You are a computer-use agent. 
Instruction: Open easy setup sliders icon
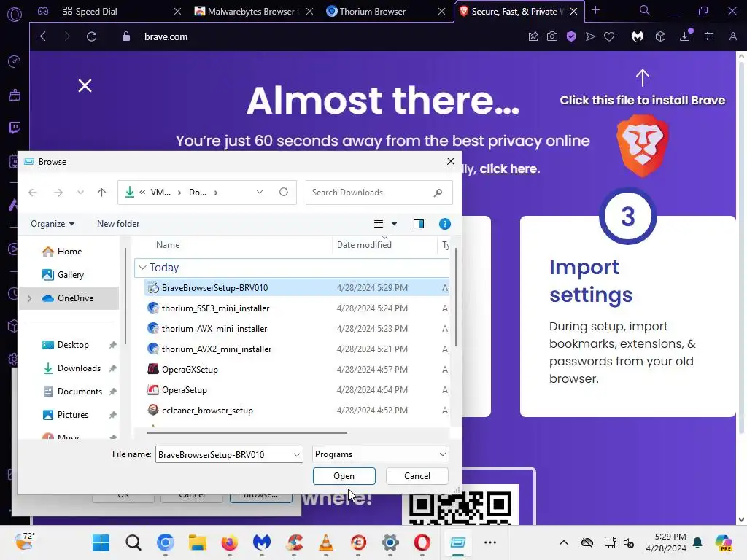(709, 36)
